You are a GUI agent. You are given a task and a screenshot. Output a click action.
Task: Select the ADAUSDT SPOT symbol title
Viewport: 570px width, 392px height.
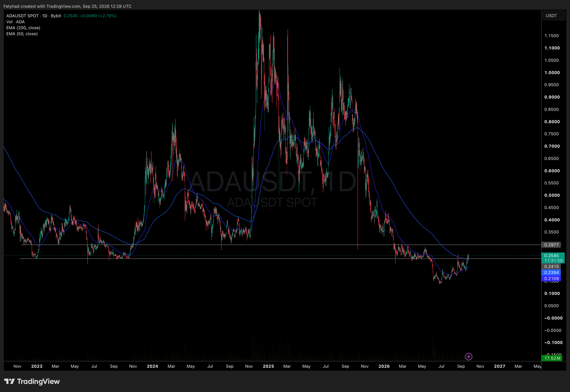coord(34,16)
